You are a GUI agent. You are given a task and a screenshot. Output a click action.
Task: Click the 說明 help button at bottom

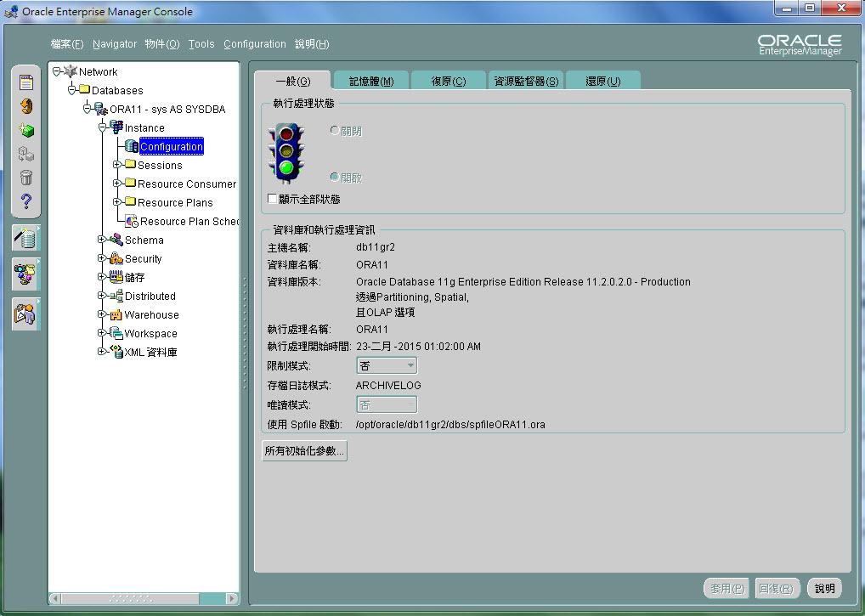click(x=825, y=589)
